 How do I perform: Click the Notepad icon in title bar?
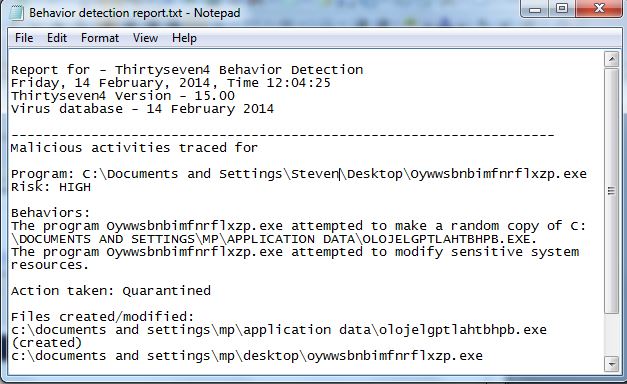pyautogui.click(x=16, y=13)
